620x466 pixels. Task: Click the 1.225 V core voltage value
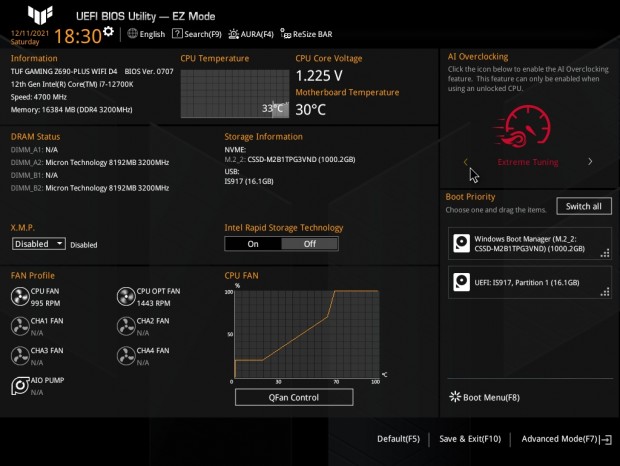(319, 75)
